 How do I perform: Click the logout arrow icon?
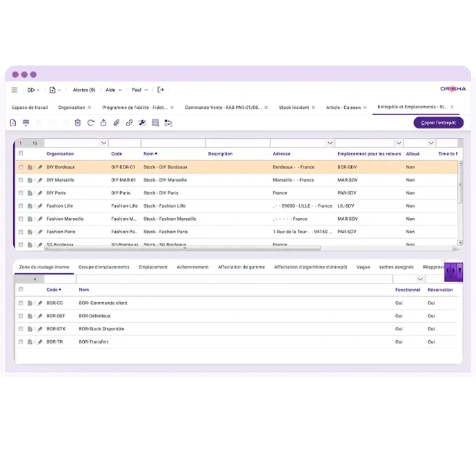pyautogui.click(x=161, y=90)
